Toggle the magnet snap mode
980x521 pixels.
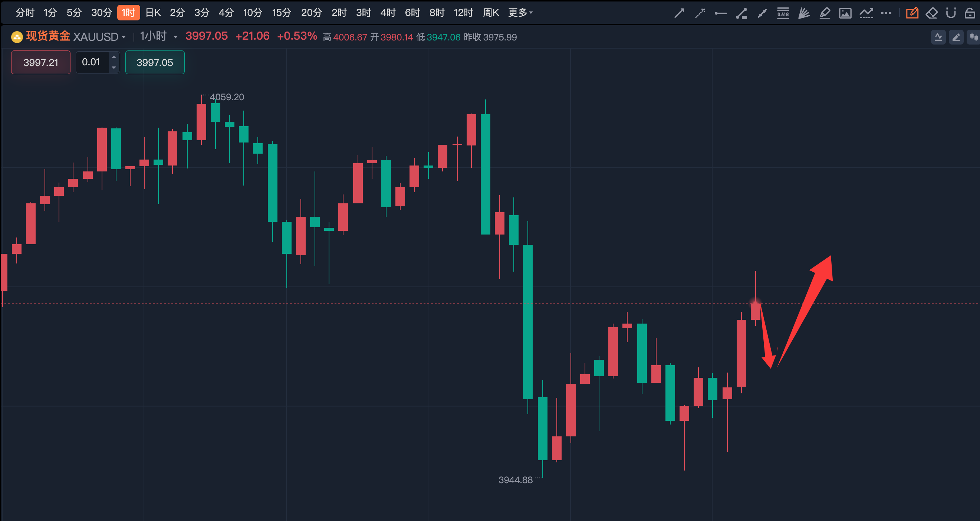pyautogui.click(x=951, y=13)
